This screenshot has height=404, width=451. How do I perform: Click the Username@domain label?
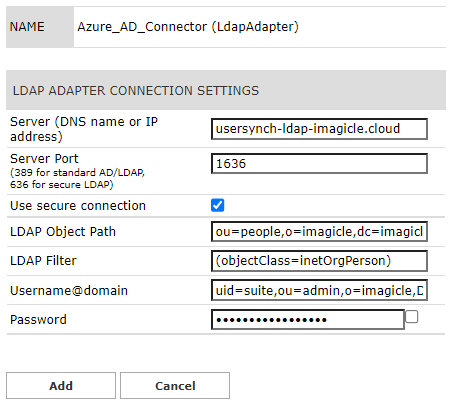tap(69, 291)
